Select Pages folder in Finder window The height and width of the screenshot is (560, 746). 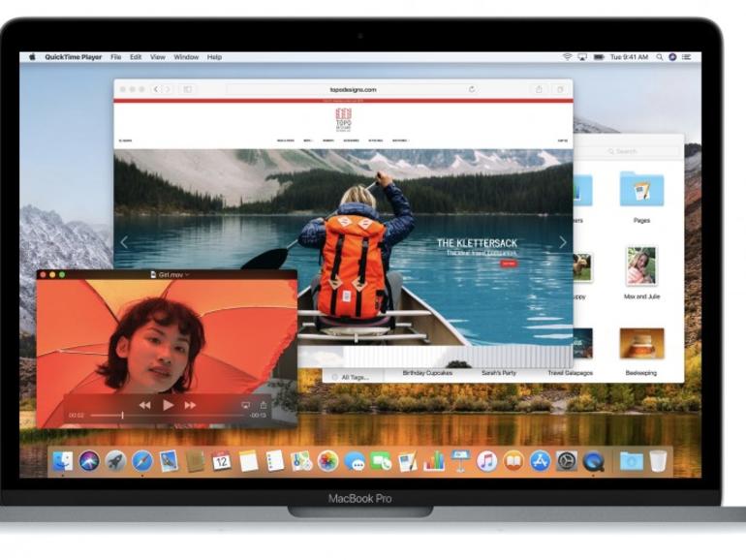coord(641,189)
